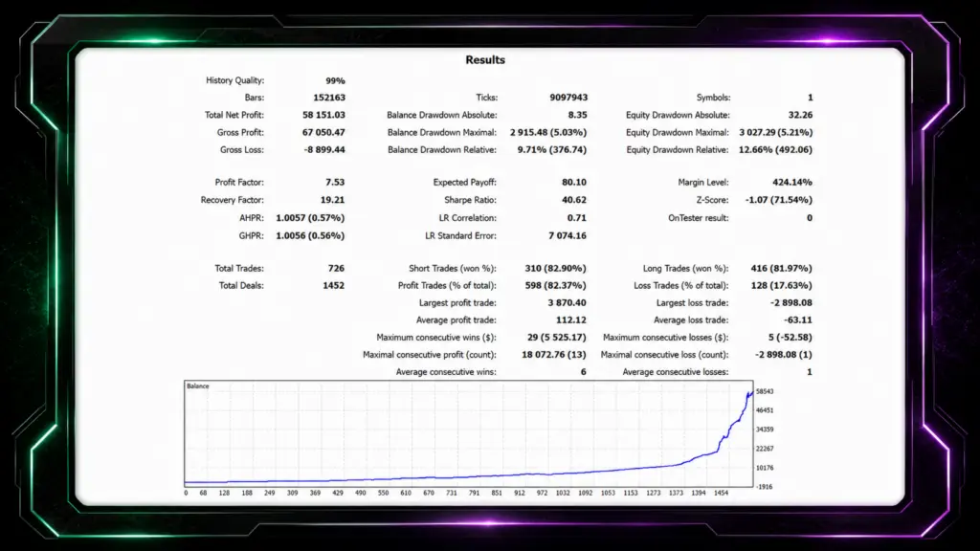Click the Total Deals value 1452

pyautogui.click(x=333, y=285)
